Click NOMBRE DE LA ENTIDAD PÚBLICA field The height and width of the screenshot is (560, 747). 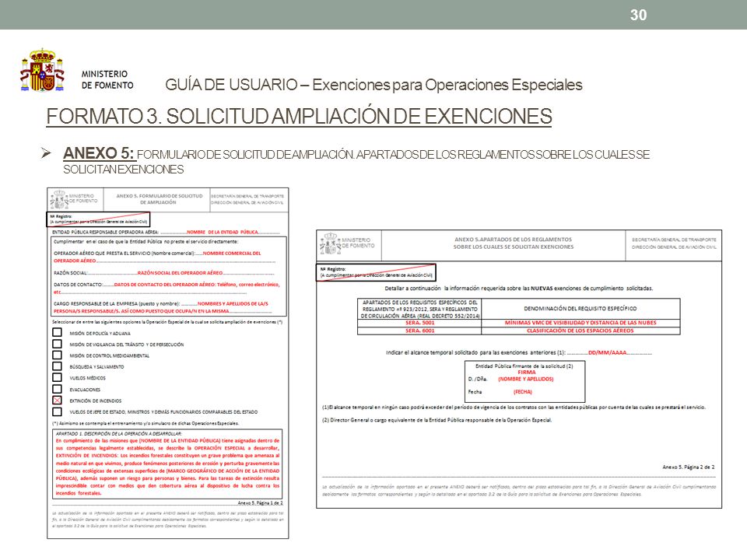pyautogui.click(x=222, y=232)
